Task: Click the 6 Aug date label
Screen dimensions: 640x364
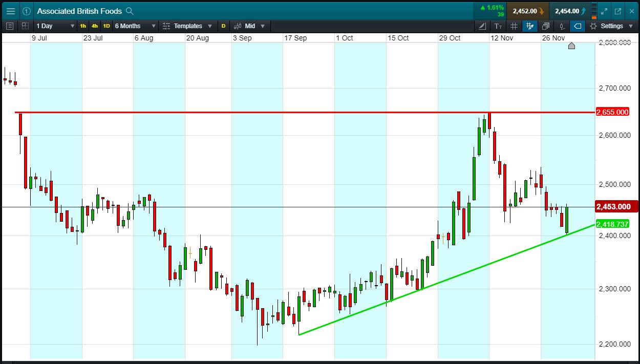Action: click(144, 38)
